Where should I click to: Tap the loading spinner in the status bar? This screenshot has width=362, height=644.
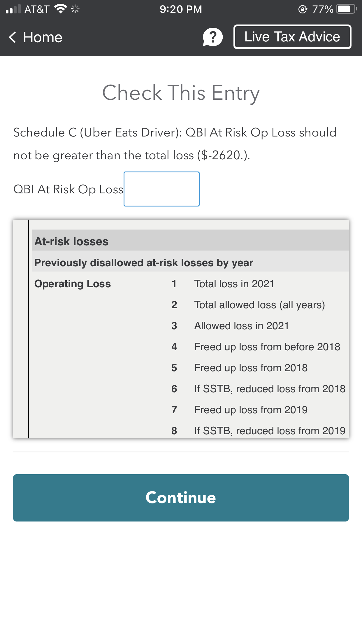point(75,9)
